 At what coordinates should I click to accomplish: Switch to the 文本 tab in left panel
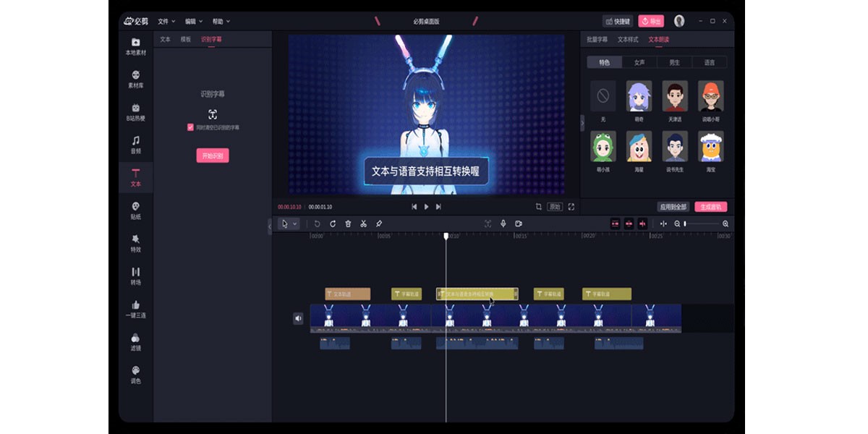coord(165,39)
